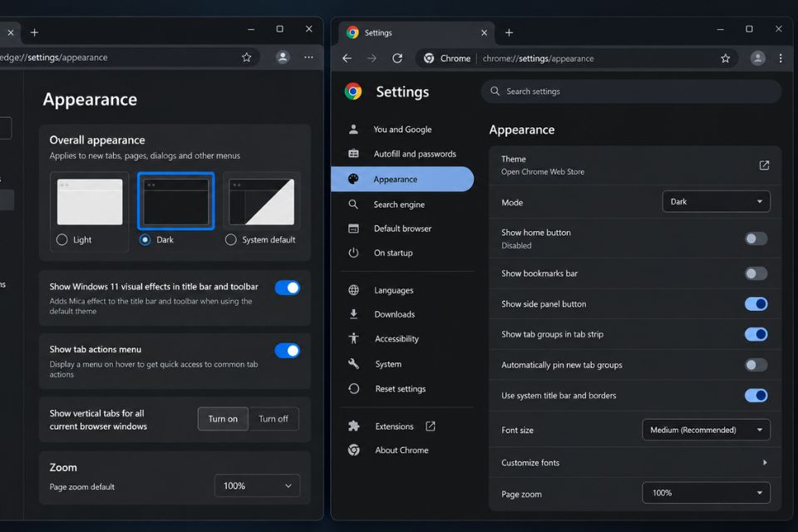
Task: Toggle Show tab actions menu switch
Action: pos(288,351)
